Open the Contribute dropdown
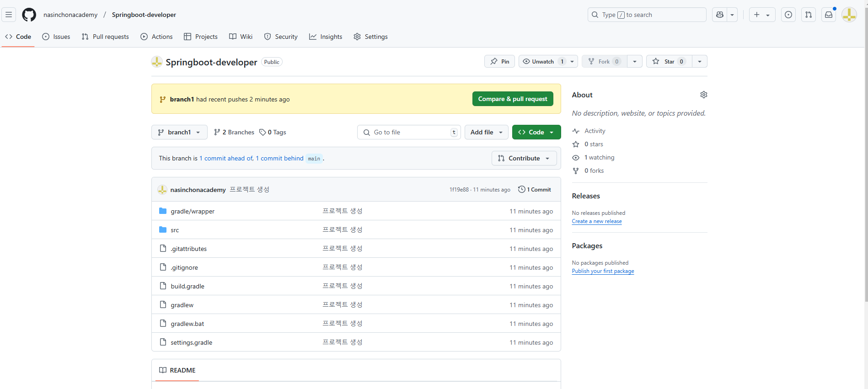 click(524, 158)
